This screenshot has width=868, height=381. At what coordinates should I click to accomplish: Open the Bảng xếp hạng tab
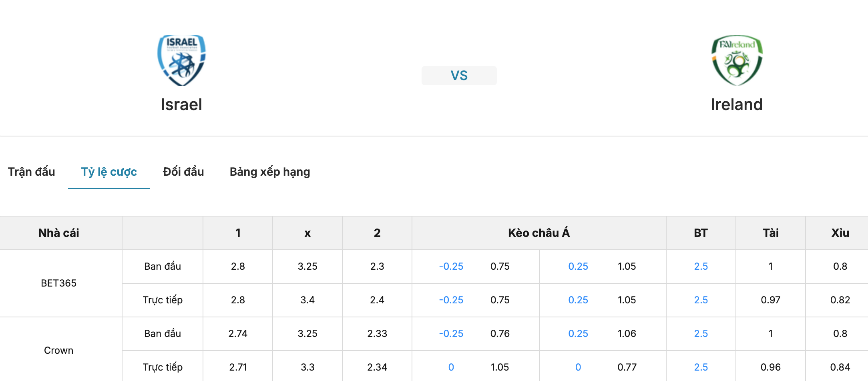[x=270, y=172]
